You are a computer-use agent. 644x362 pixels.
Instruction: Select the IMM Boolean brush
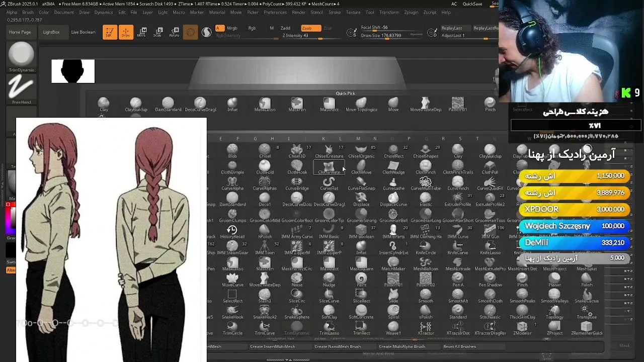pyautogui.click(x=361, y=232)
